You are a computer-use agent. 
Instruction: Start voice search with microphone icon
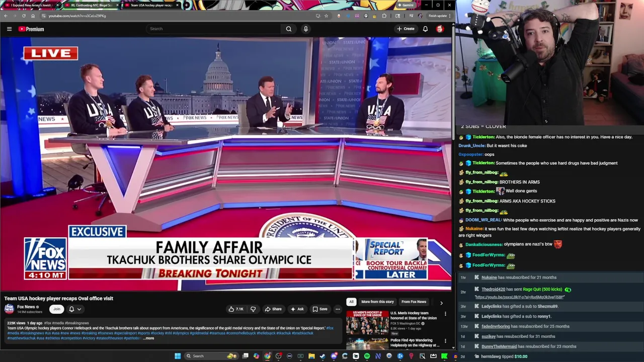[x=305, y=29]
